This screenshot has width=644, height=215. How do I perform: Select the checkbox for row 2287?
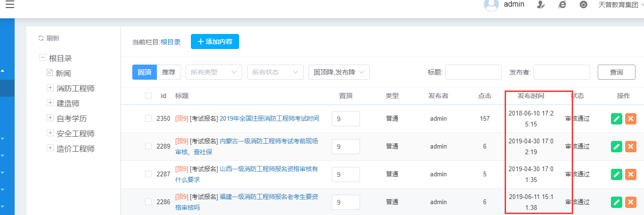148,174
